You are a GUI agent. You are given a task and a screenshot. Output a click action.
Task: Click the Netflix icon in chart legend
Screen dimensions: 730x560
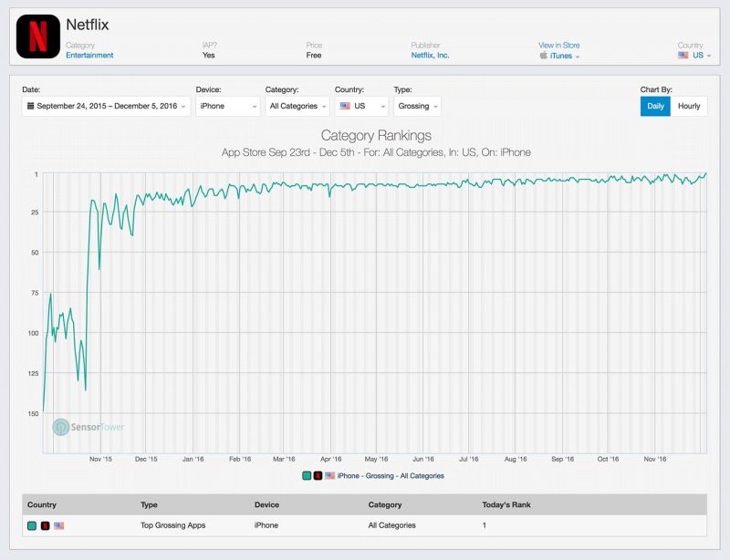[x=318, y=476]
